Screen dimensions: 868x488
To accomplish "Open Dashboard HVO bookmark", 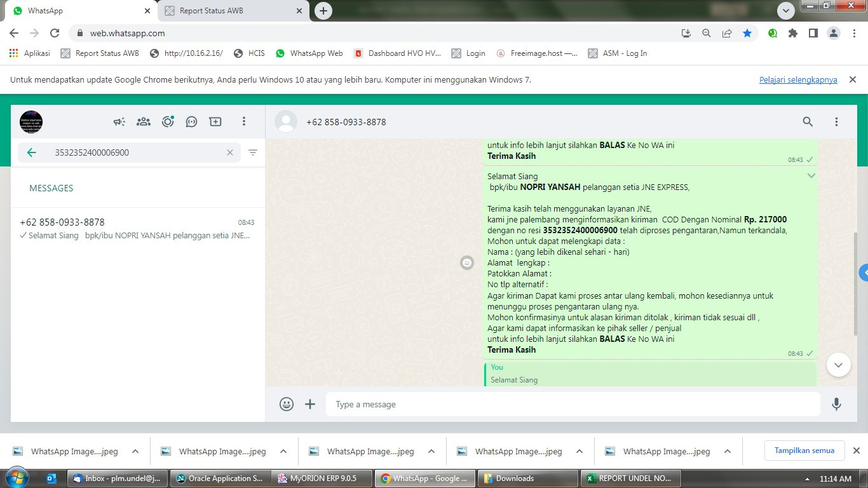I will point(398,53).
